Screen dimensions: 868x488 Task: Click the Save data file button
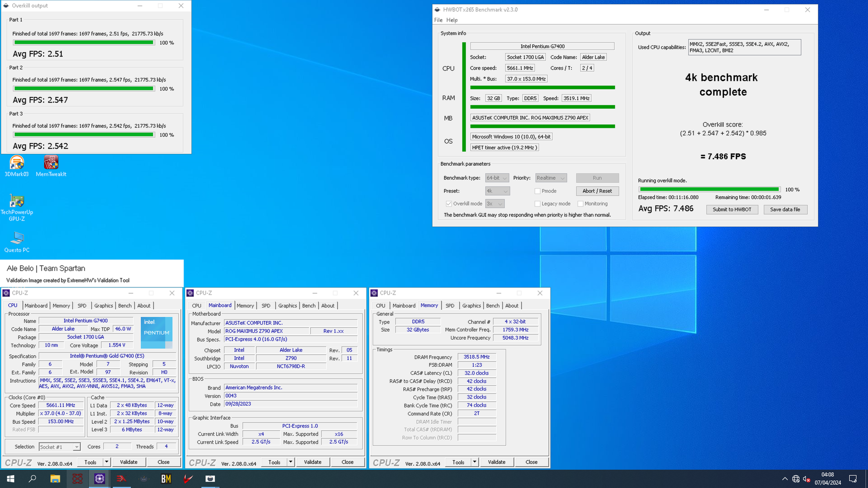(785, 210)
